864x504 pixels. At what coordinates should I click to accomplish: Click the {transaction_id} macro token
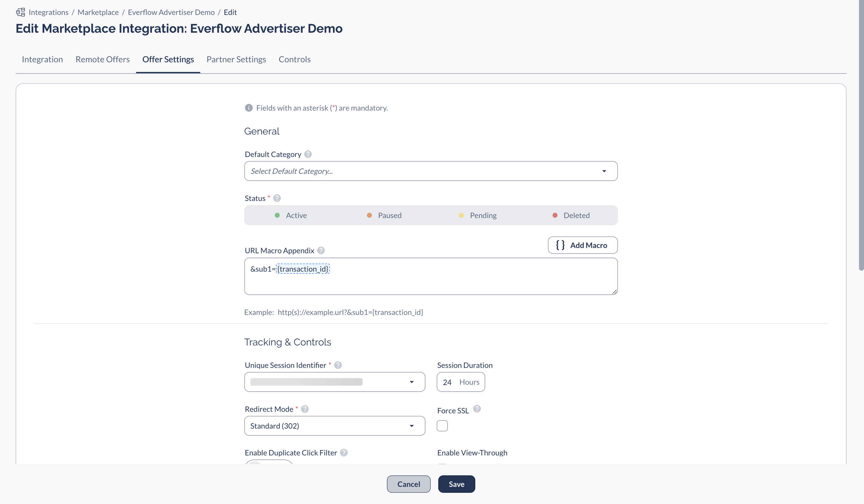point(303,269)
